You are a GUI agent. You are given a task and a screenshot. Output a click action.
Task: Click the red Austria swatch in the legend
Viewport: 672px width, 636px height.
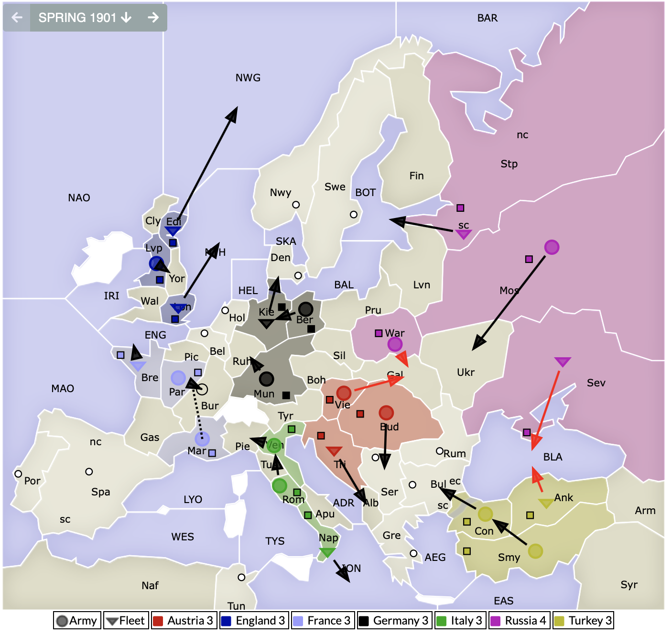point(158,621)
